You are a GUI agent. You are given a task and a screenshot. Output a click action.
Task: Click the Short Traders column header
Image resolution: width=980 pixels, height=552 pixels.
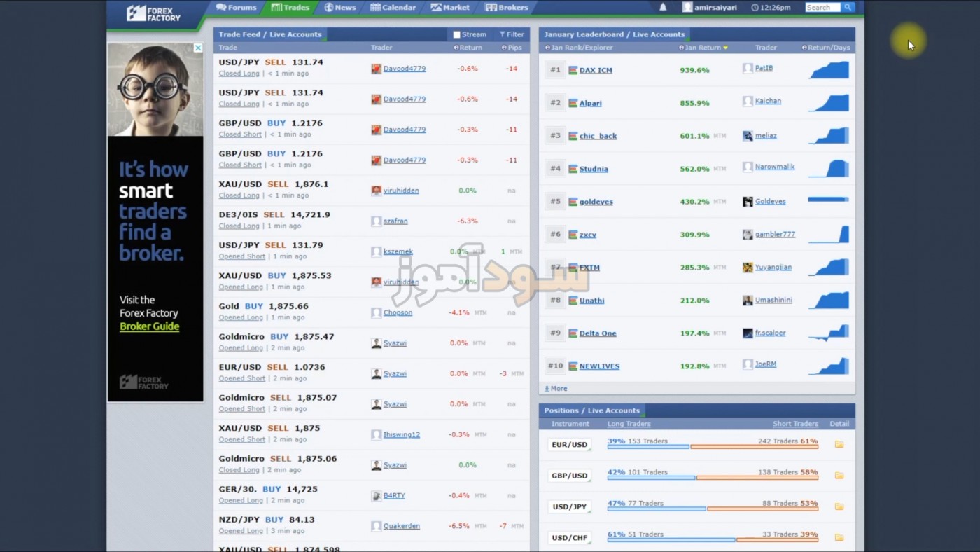coord(795,424)
